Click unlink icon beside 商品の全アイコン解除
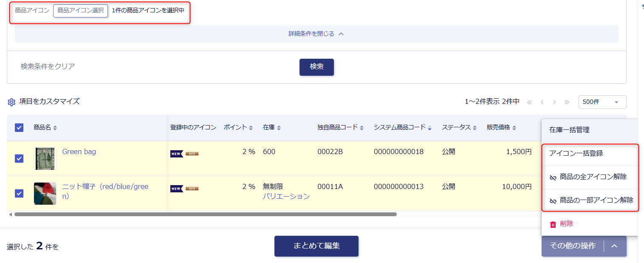644x263 pixels. pyautogui.click(x=553, y=177)
